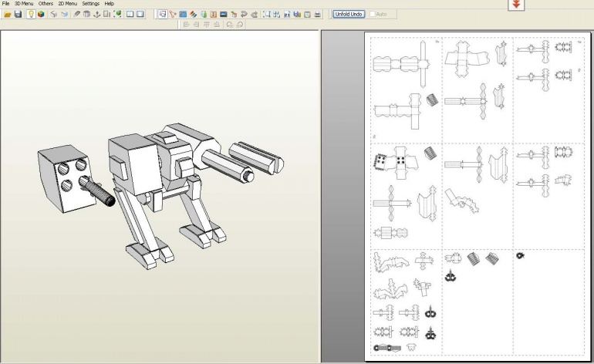The image size is (594, 364).
Task: Toggle the light bulb lighting switch
Action: [31, 15]
